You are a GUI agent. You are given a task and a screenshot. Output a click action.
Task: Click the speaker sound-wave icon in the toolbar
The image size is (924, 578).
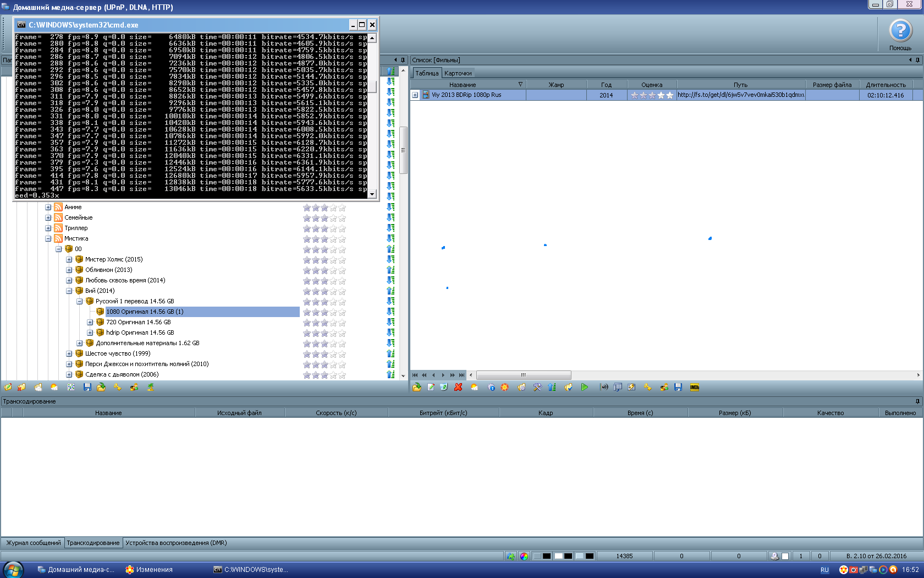coord(603,388)
